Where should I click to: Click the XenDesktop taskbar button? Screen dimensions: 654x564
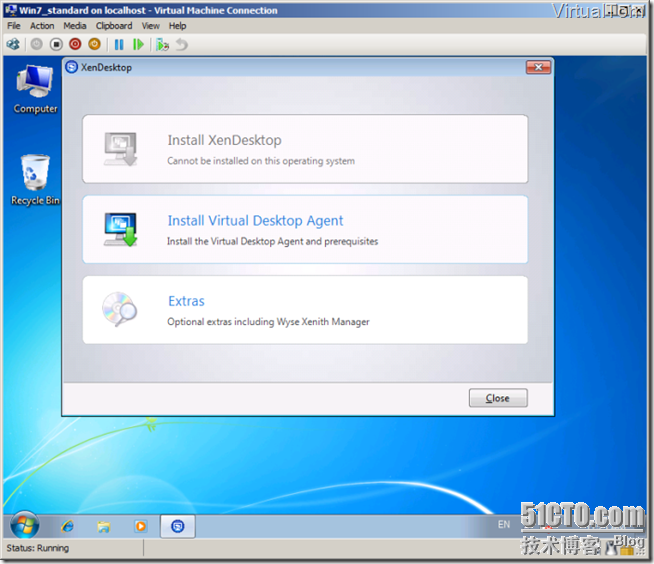pos(178,526)
